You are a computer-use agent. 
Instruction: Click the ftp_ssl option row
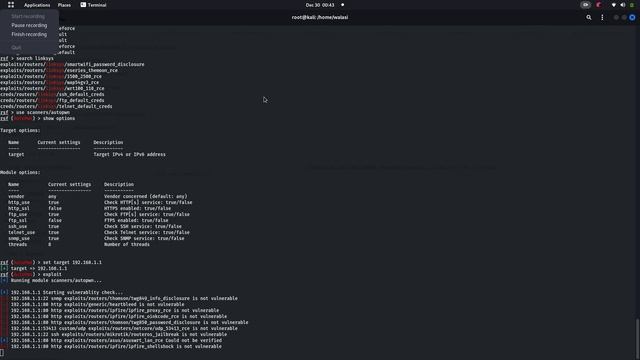[88, 220]
